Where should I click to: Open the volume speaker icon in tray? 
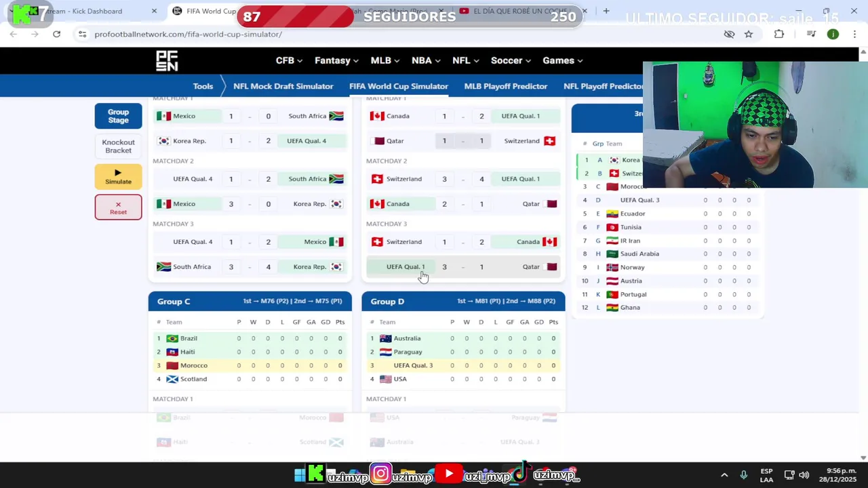coord(804,475)
